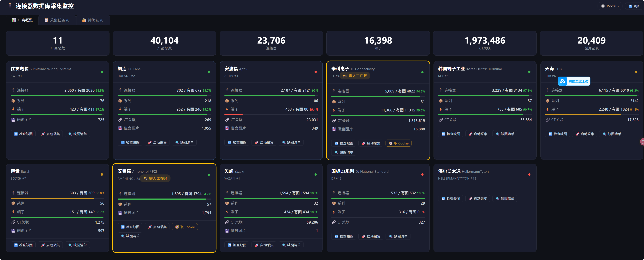This screenshot has height=260, width=644.
Task: Click the 矢崎 Yazaki vendor title
Action: pyautogui.click(x=234, y=171)
